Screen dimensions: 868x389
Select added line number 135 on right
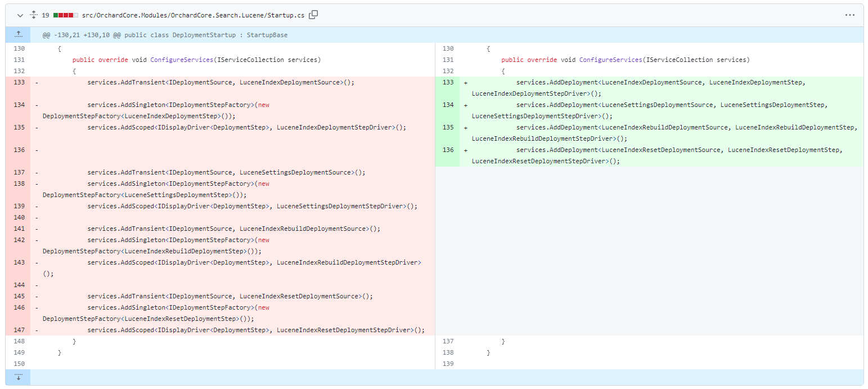click(447, 127)
